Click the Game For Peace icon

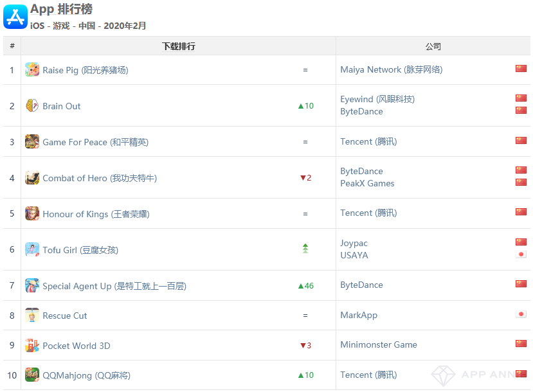[x=32, y=142]
